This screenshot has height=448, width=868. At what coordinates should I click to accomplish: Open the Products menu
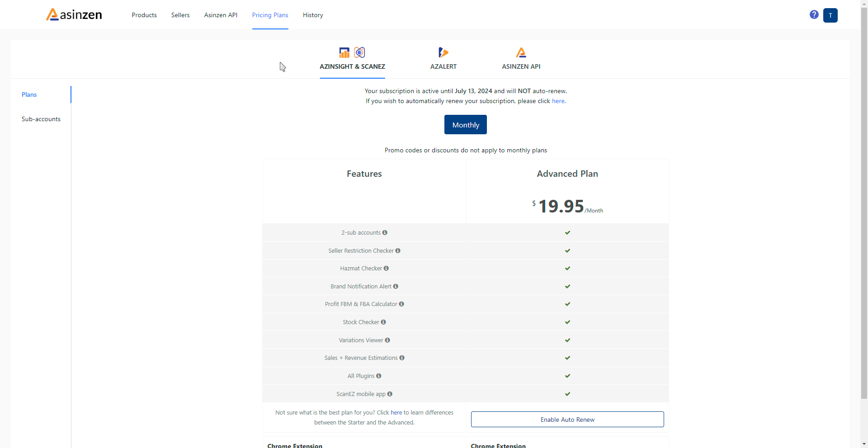[x=144, y=15]
